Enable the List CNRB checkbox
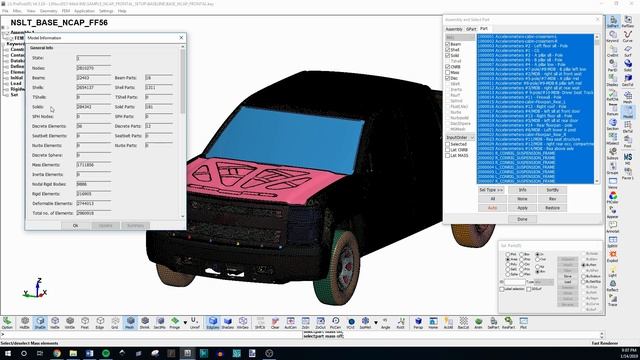Screen dimensions: 640x360 pos(447,150)
